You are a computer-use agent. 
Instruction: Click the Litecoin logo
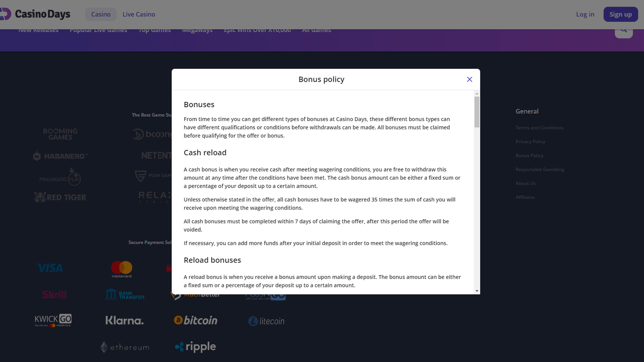[x=266, y=321]
